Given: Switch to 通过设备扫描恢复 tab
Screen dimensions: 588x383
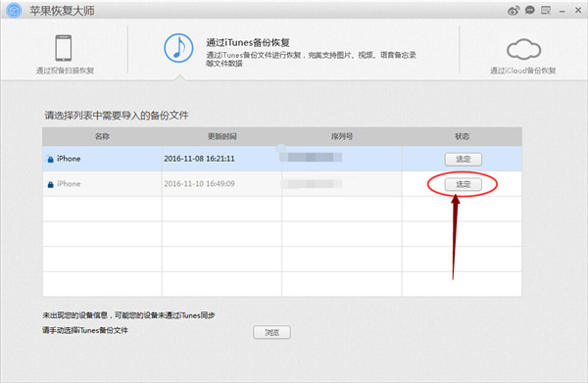Looking at the screenshot, I should (x=65, y=54).
